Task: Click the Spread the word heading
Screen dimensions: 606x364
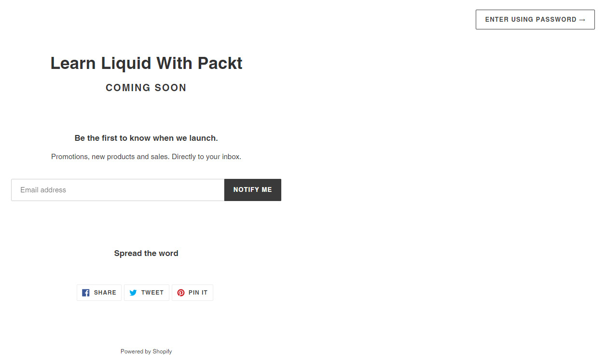Action: point(146,253)
